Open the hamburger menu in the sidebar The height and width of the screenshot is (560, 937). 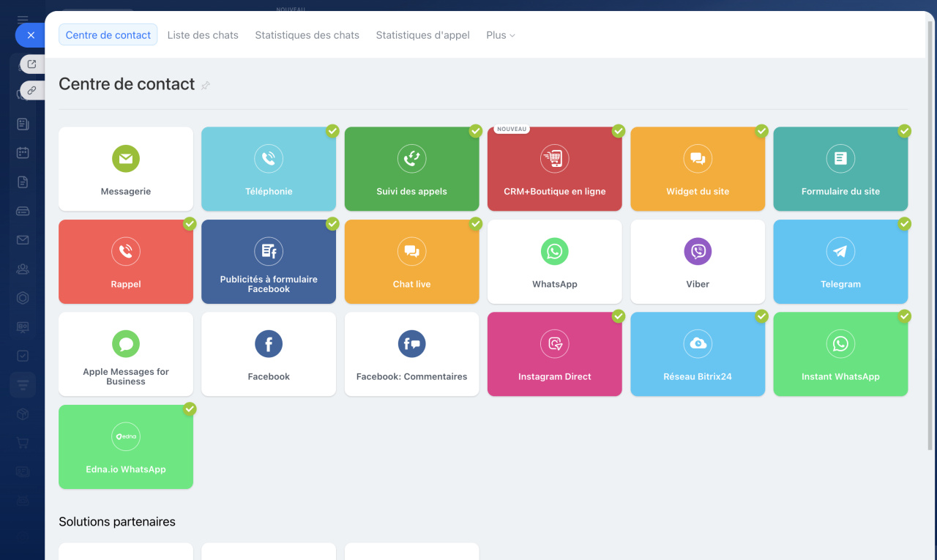pyautogui.click(x=23, y=20)
